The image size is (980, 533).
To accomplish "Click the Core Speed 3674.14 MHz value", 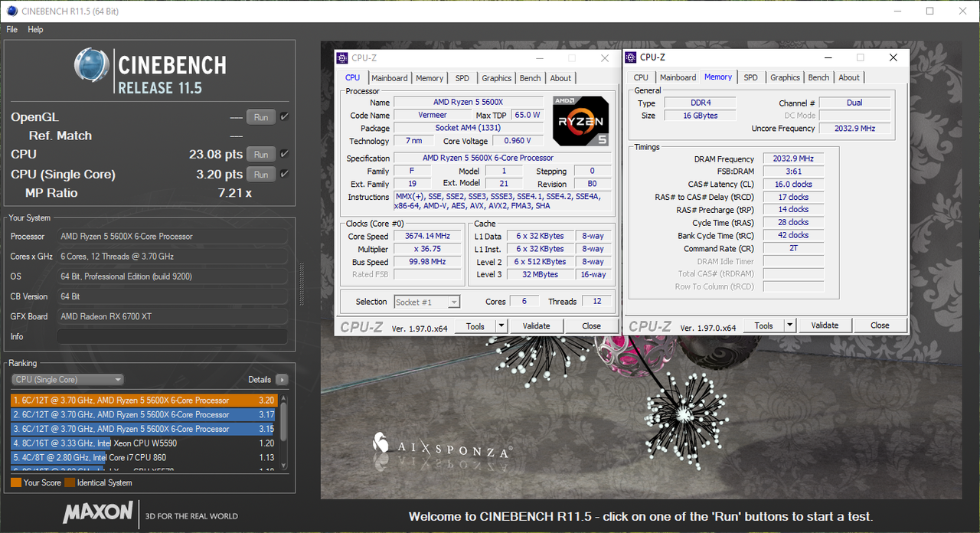I will pyautogui.click(x=427, y=237).
